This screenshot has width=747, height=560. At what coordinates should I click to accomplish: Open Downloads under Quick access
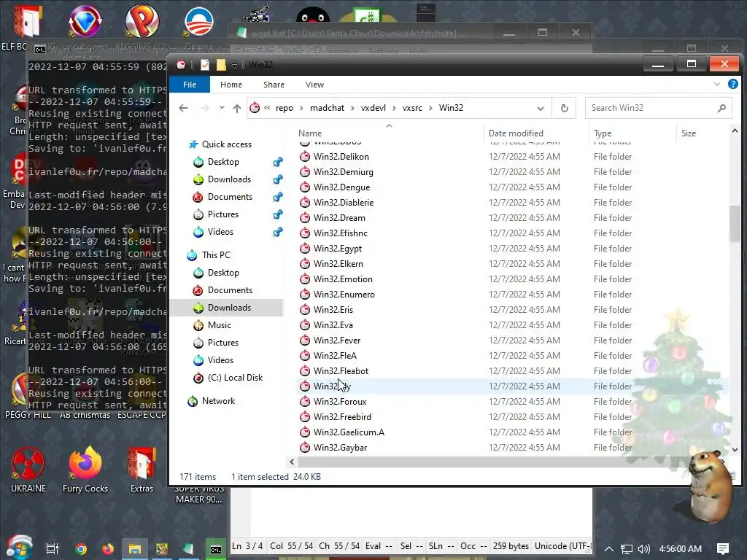point(228,179)
